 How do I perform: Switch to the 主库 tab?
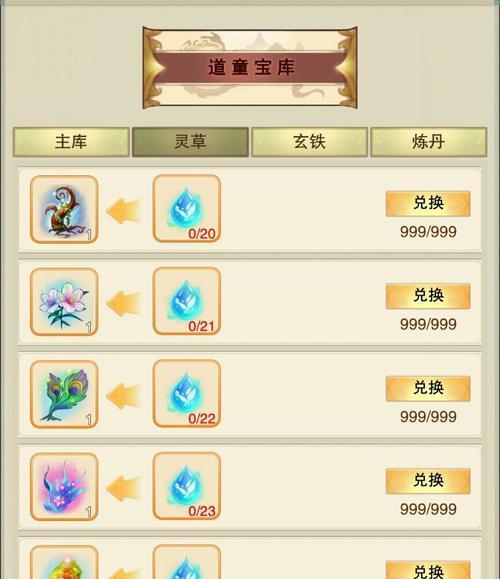coord(71,142)
